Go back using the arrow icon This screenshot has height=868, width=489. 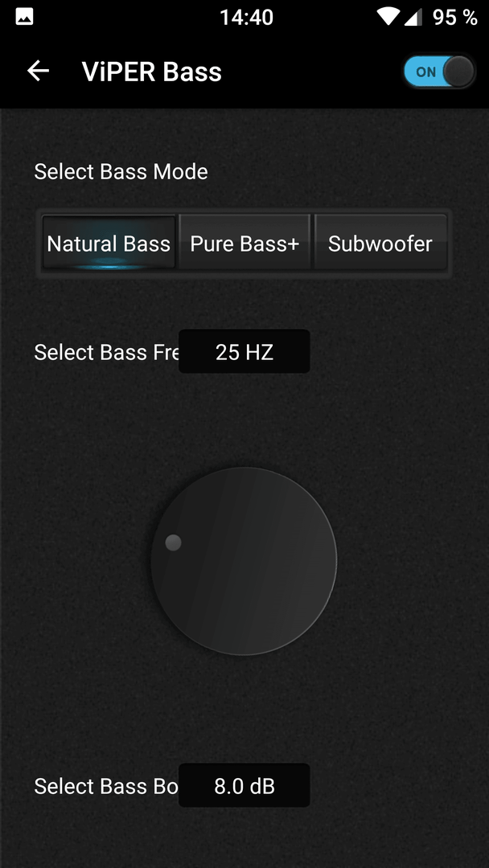(x=39, y=71)
